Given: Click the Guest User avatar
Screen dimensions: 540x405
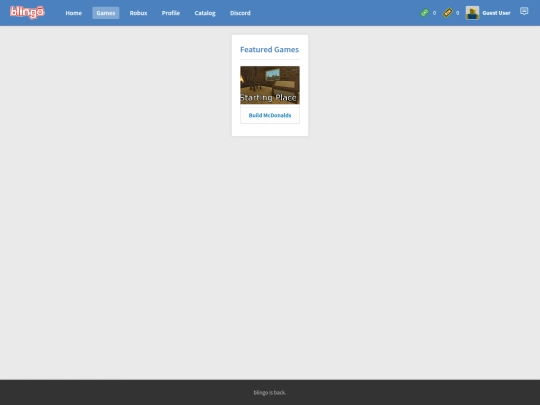Looking at the screenshot, I should 472,13.
